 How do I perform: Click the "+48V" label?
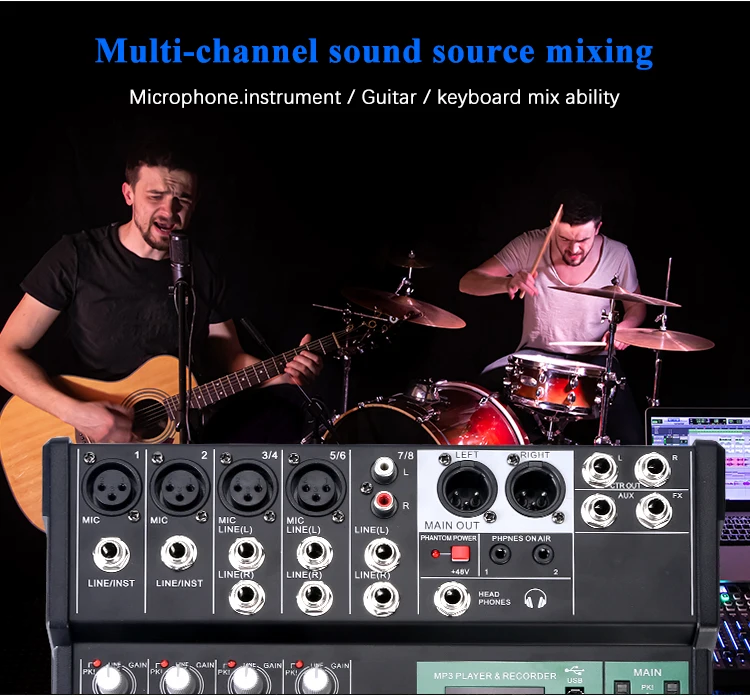click(460, 572)
